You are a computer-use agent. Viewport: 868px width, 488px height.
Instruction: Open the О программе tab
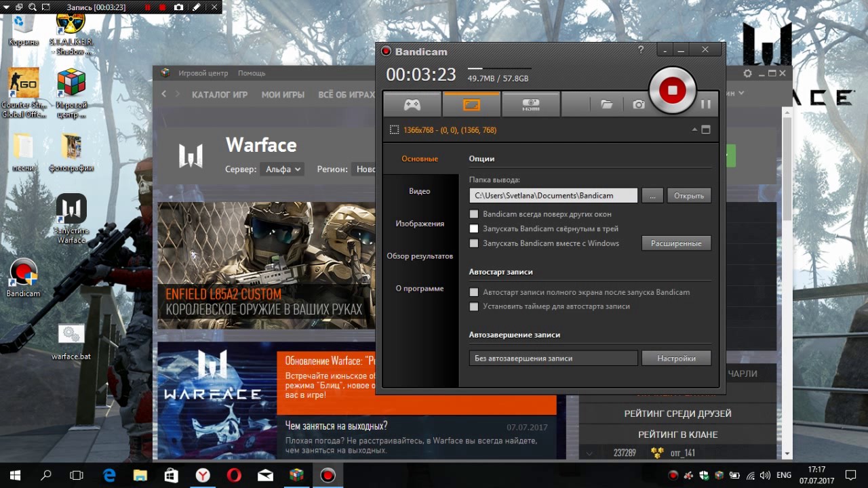[x=420, y=289]
